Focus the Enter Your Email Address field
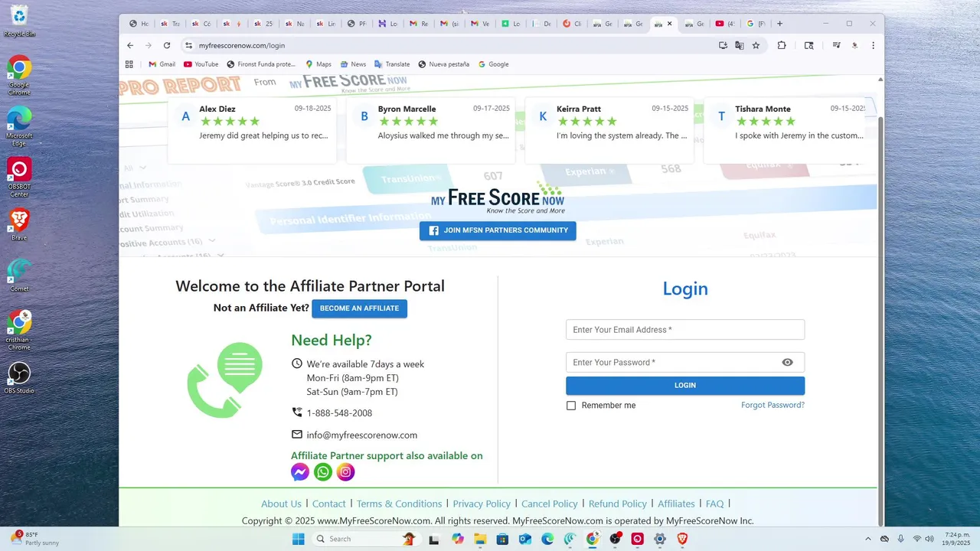The height and width of the screenshot is (551, 980). click(685, 330)
